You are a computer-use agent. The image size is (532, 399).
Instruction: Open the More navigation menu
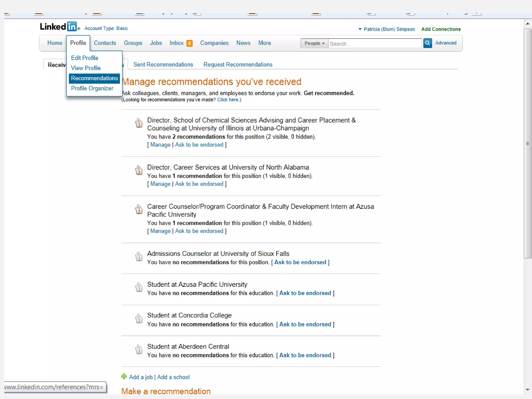(x=264, y=43)
